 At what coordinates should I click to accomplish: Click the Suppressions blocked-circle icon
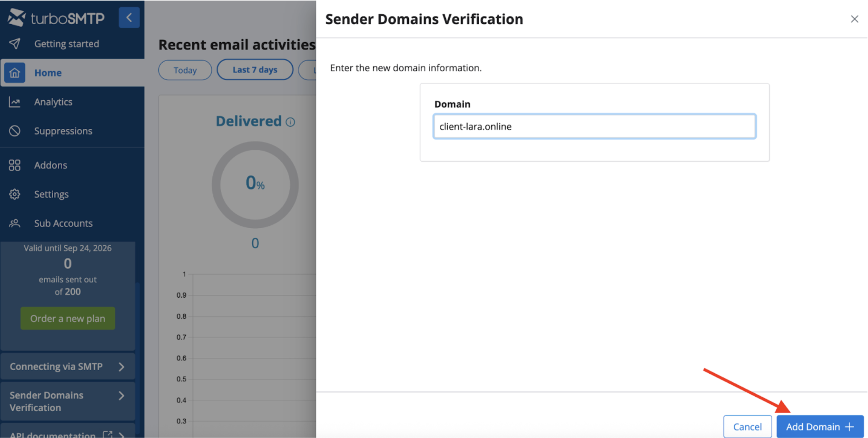tap(15, 131)
